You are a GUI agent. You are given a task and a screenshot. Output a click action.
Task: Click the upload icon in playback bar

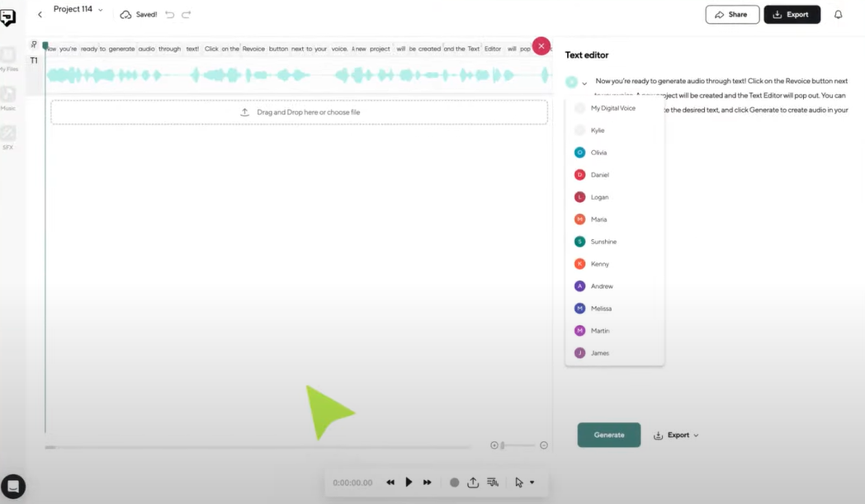tap(473, 482)
